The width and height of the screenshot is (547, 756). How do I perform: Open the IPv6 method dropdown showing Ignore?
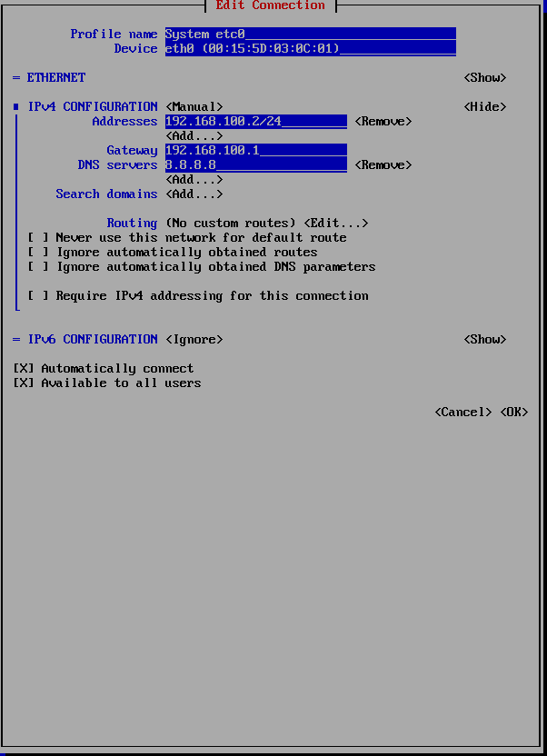point(194,340)
